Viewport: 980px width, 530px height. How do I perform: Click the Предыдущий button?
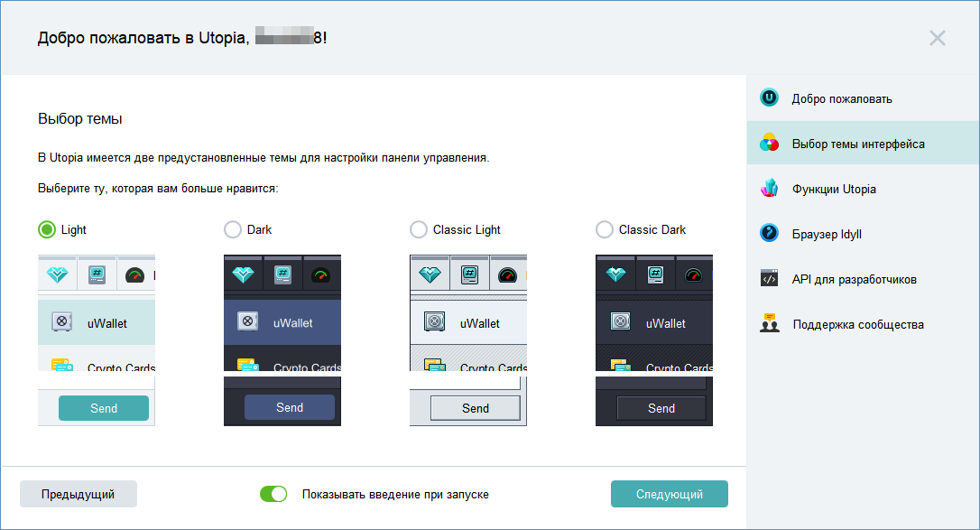[x=79, y=494]
